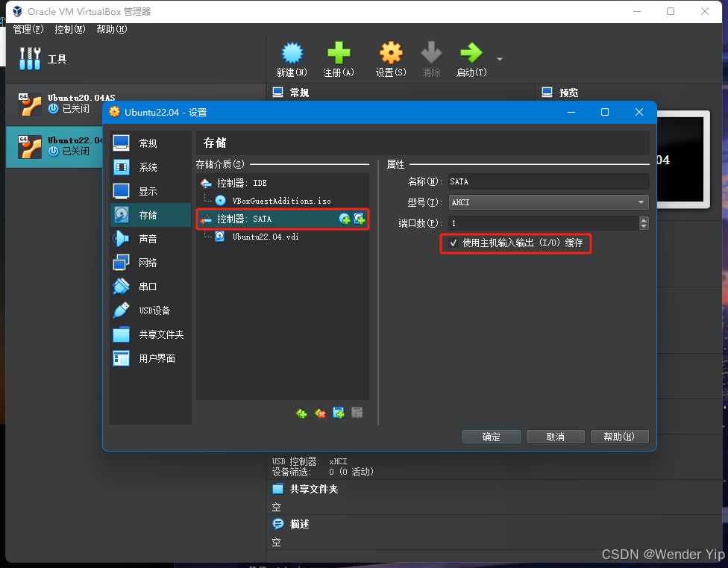Select the 控制器: SATA tree row

[x=282, y=219]
